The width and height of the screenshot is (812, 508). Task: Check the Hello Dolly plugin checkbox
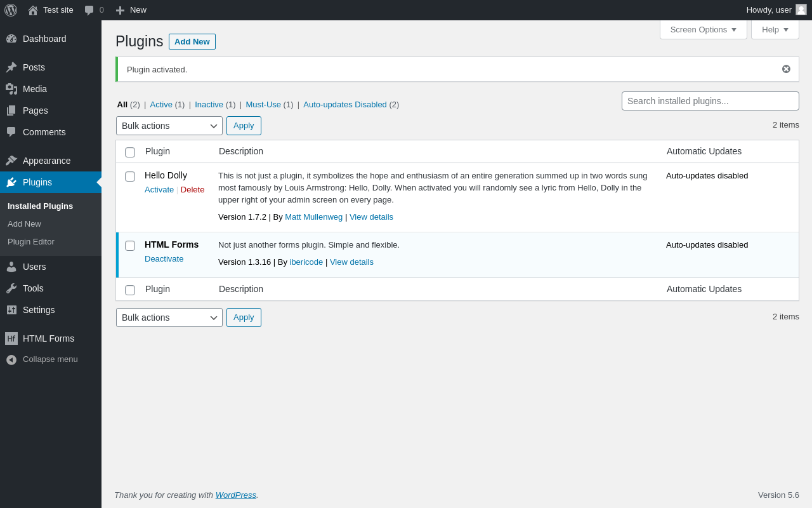pos(130,177)
